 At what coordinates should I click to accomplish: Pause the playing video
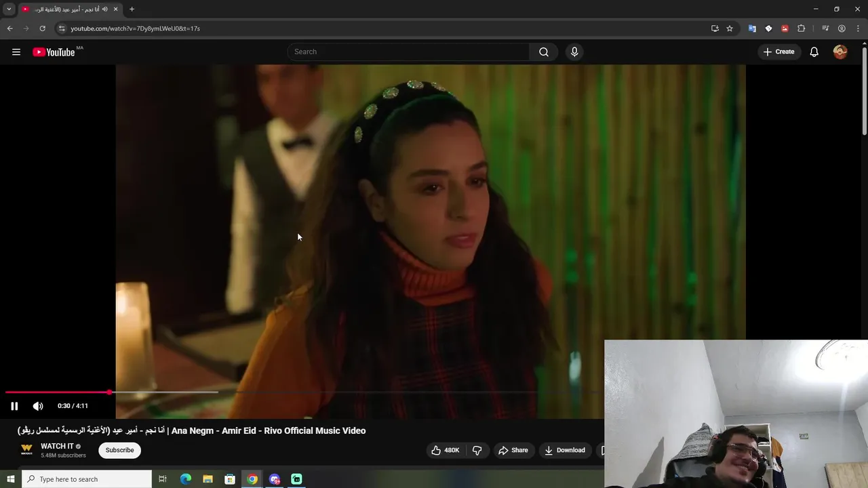pyautogui.click(x=14, y=406)
